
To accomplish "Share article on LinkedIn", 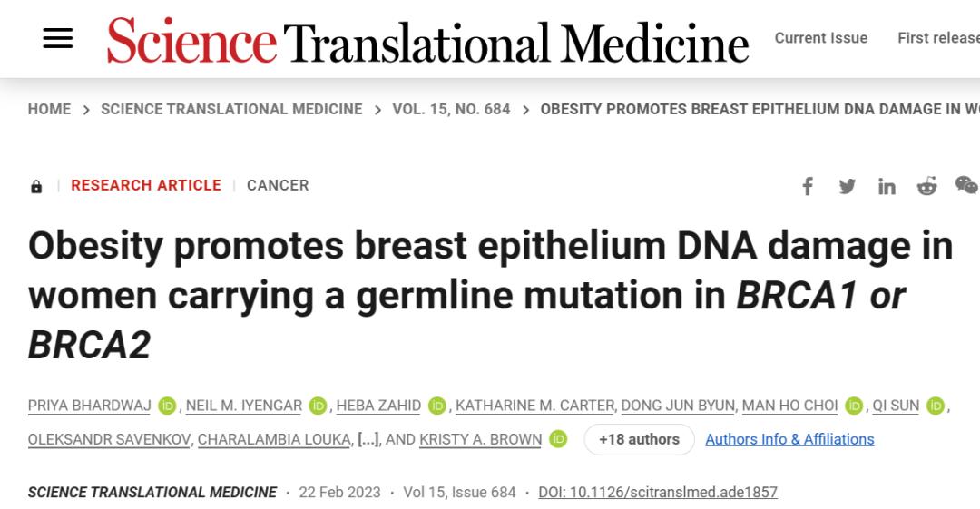I will [887, 187].
